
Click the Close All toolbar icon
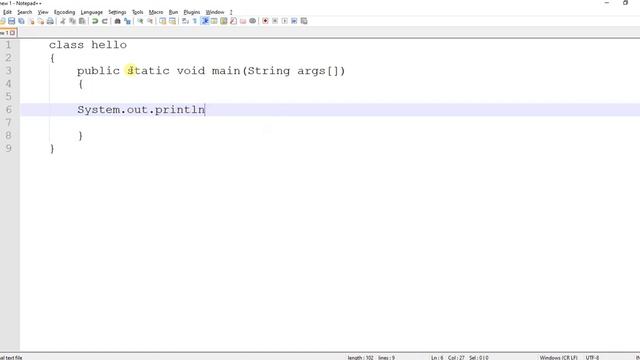41,21
